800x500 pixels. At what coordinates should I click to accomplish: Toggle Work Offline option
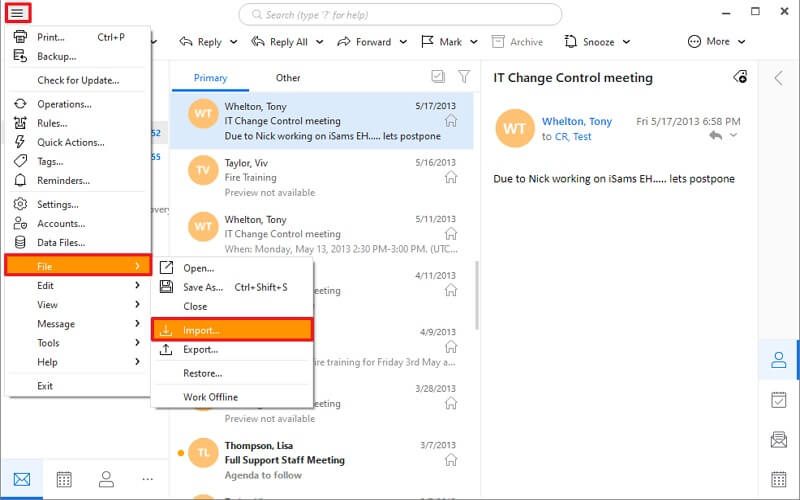click(232, 397)
